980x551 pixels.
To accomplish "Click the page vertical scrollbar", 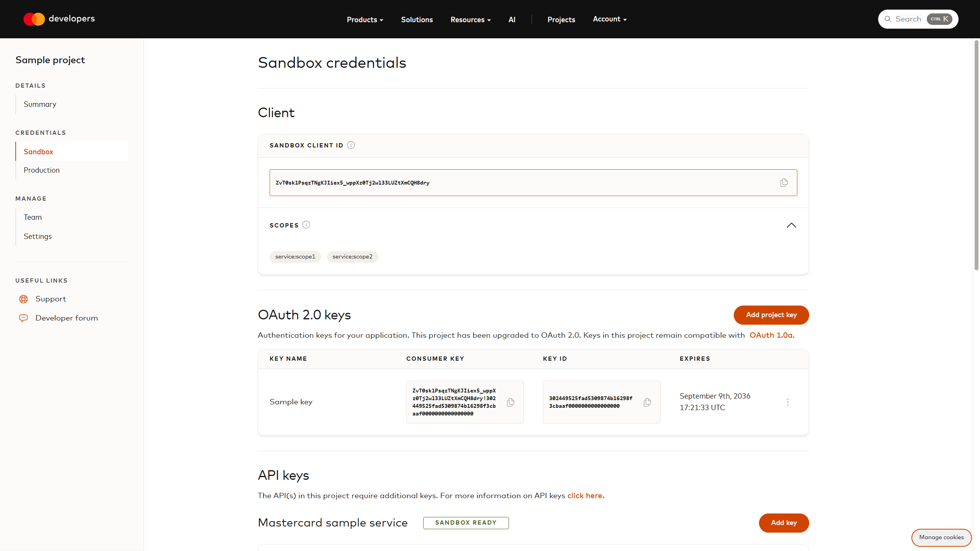I will [x=976, y=153].
